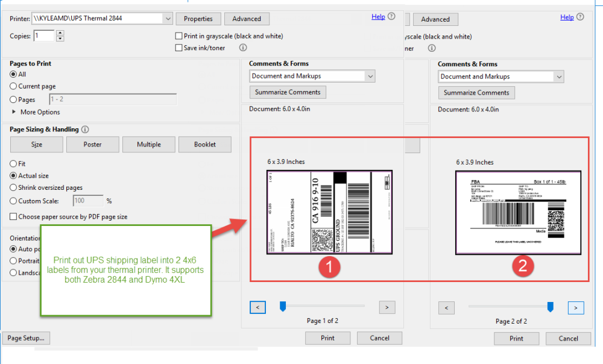Select Shrink oversized pages option

[x=13, y=187]
